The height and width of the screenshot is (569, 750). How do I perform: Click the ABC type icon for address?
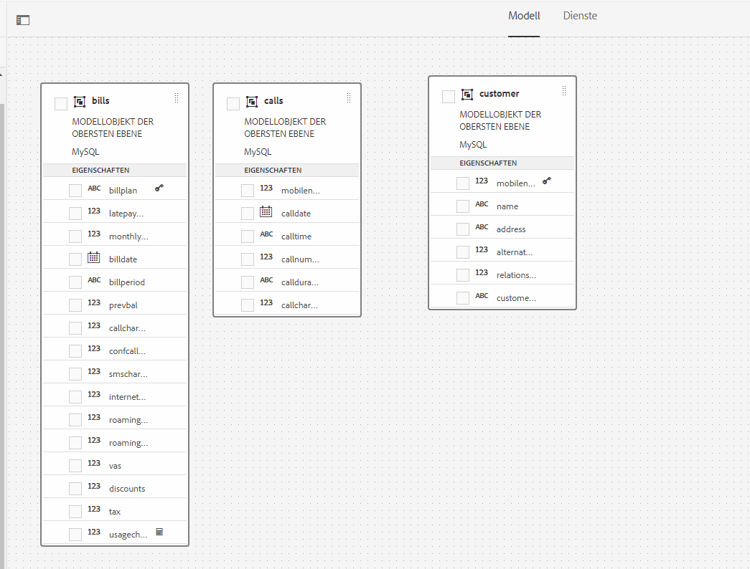(482, 227)
